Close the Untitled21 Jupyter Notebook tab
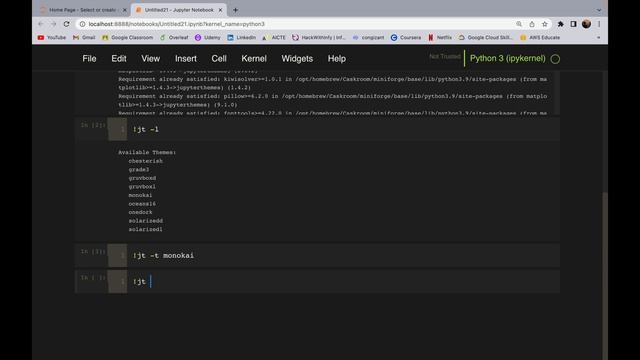Viewport: 640px width, 360px height. [220, 10]
